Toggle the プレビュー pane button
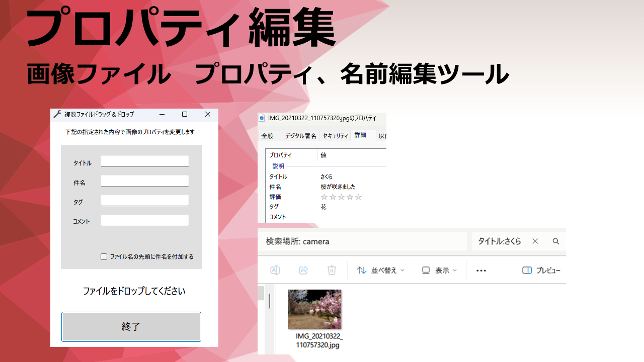This screenshot has width=644, height=362. tap(541, 270)
